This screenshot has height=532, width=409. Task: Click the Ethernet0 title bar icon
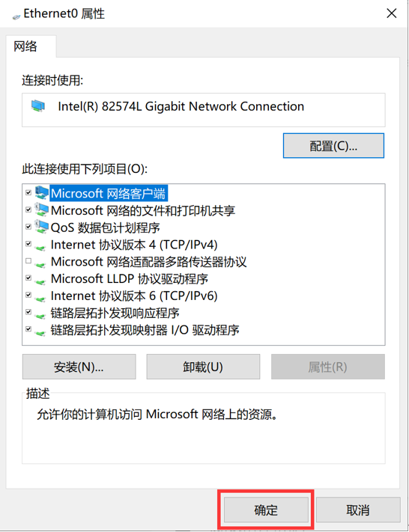click(x=16, y=16)
